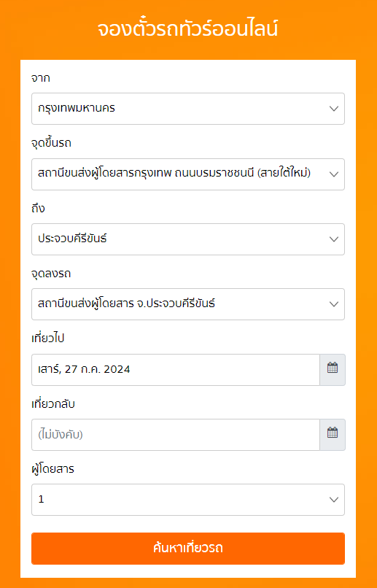Screen dimensions: 377x588
Task: Click the ค้นหาเที่ยวรถ search button
Action: click(x=188, y=549)
